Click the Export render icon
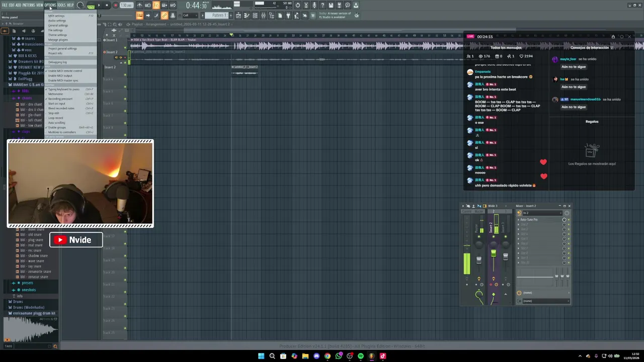 click(339, 5)
